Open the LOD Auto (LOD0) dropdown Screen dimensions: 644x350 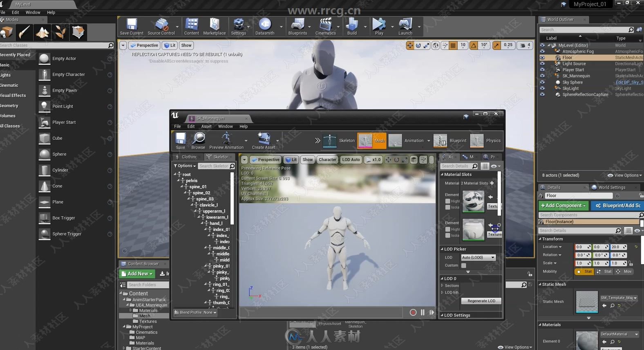pos(478,258)
